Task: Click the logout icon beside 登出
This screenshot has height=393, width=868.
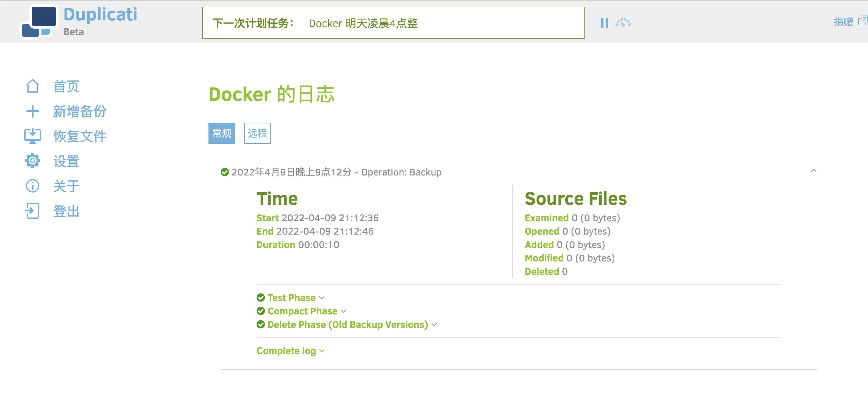Action: (32, 211)
